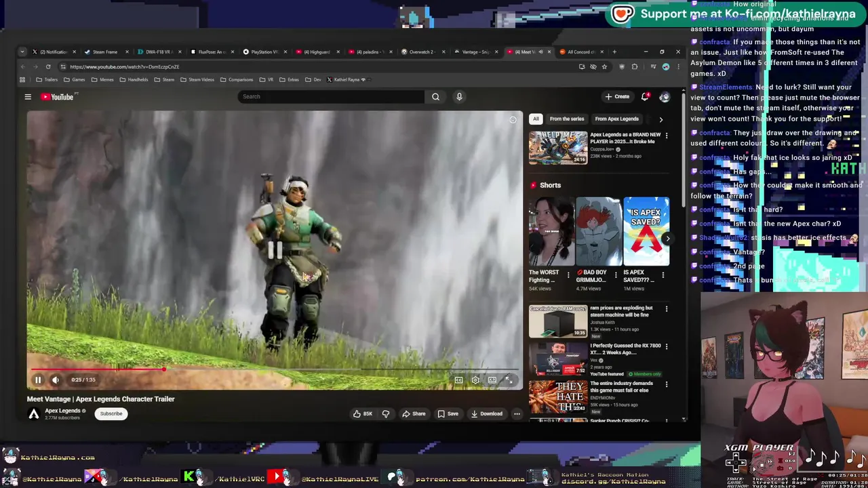The image size is (868, 488).
Task: Bookmark this page with the star
Action: point(604,66)
